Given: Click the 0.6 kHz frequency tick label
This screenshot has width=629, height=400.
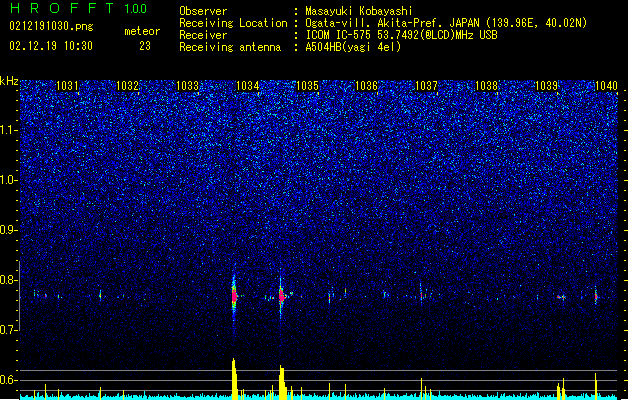Looking at the screenshot, I should (x=9, y=380).
